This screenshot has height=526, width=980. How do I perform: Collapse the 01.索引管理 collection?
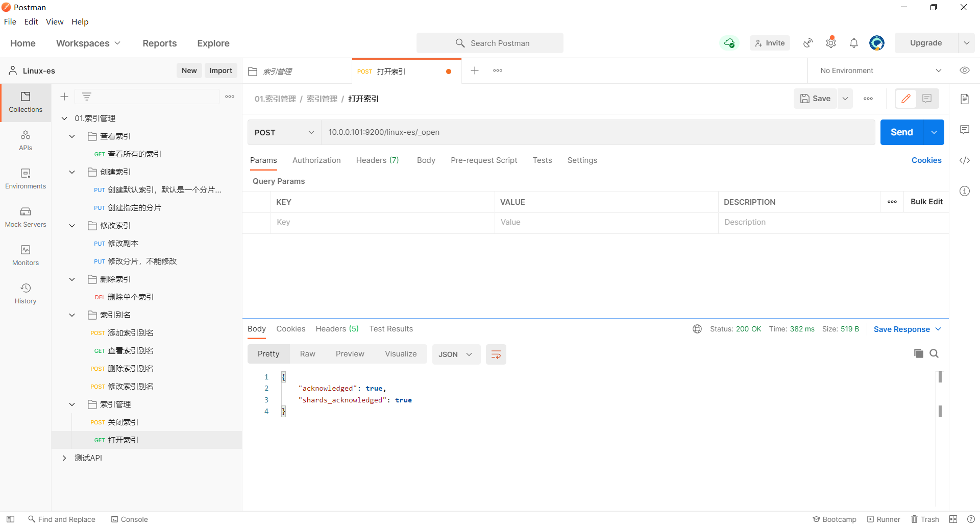click(64, 118)
